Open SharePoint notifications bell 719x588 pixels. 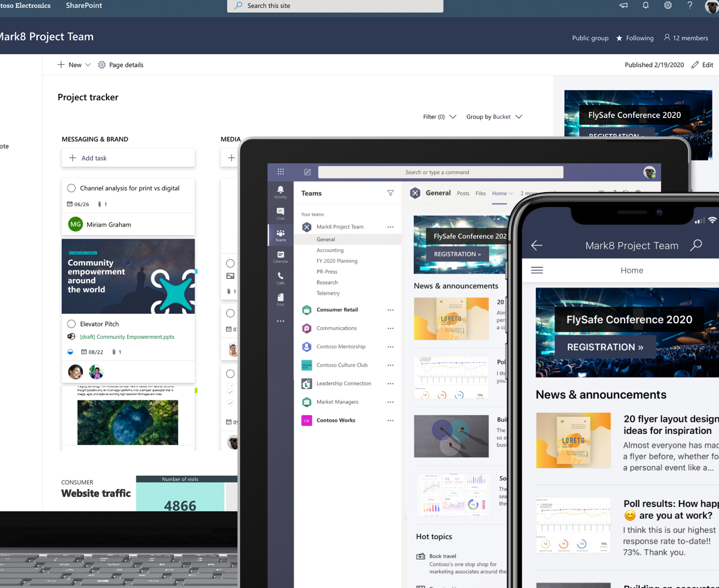point(645,6)
